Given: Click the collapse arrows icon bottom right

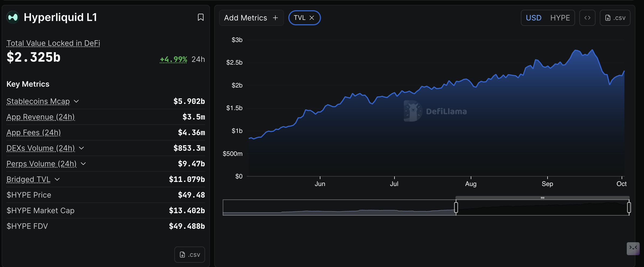Looking at the screenshot, I should point(633,248).
